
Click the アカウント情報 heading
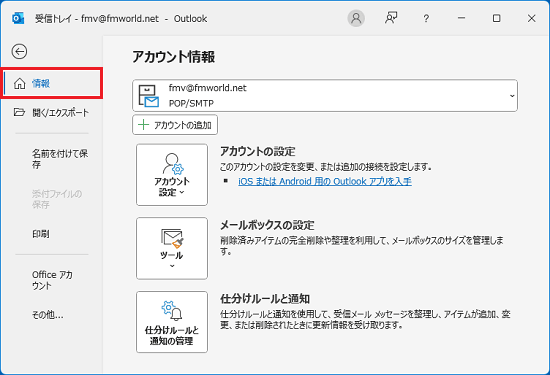point(174,57)
